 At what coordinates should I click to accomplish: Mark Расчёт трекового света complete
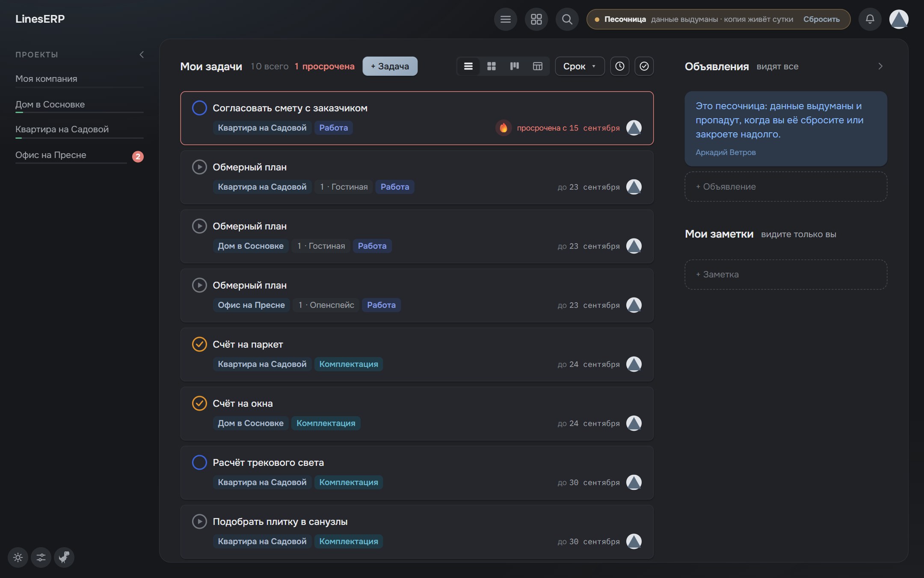(x=199, y=462)
